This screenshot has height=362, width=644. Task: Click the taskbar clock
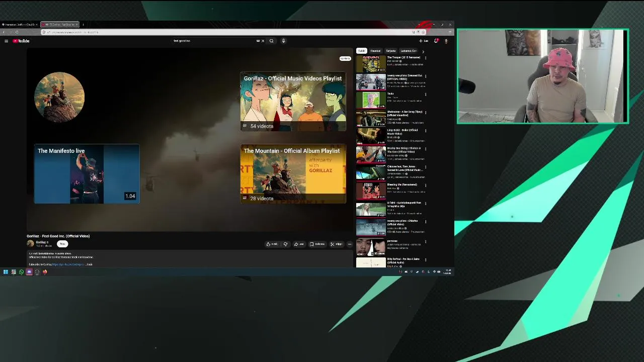(x=447, y=272)
